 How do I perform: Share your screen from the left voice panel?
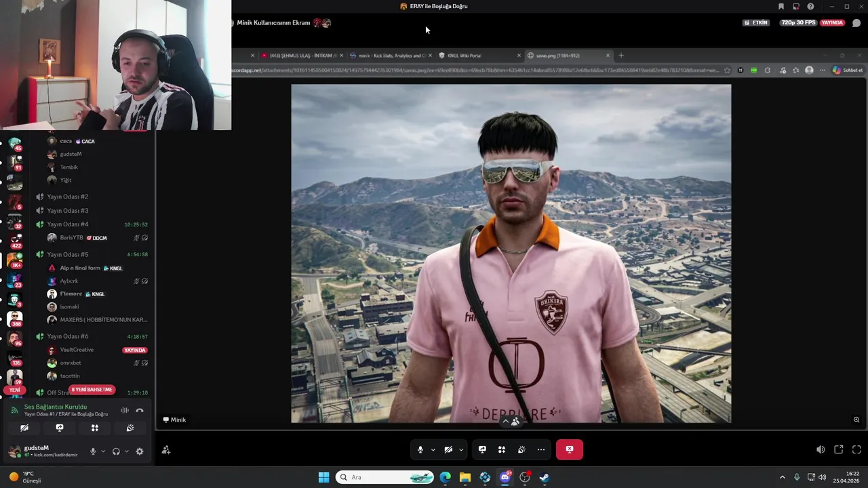click(60, 428)
